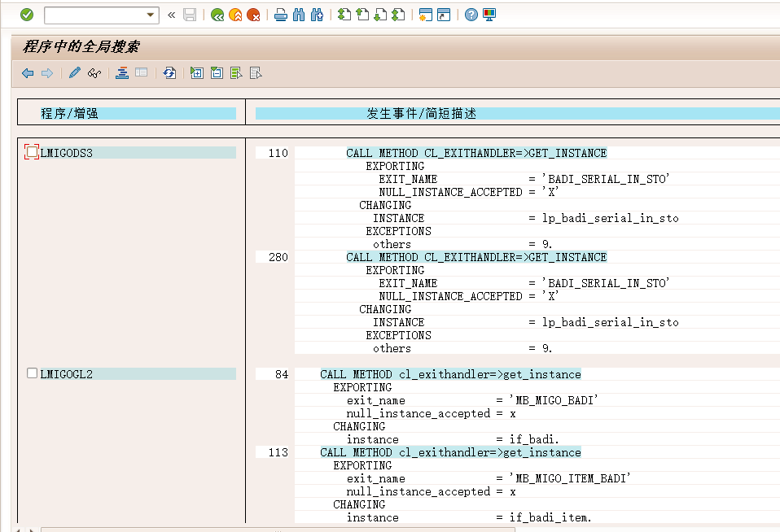780x532 pixels.
Task: Open Find using the binoculars icon
Action: click(x=299, y=15)
